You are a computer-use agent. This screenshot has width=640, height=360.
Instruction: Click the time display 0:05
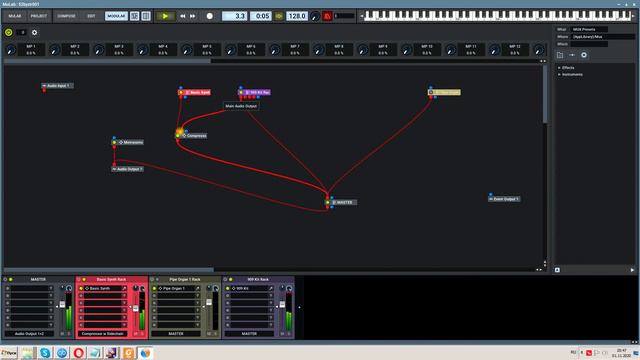pos(261,16)
